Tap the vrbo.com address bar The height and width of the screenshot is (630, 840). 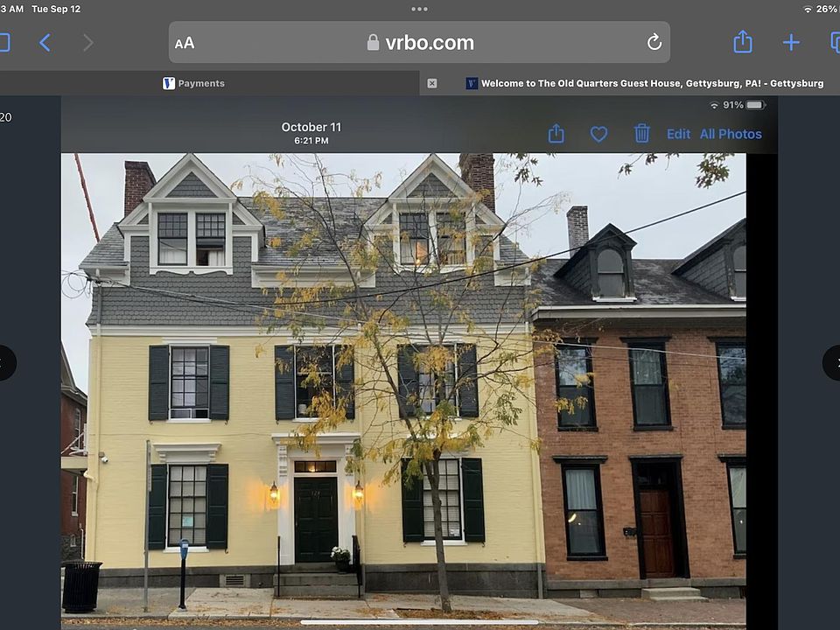[x=419, y=42]
